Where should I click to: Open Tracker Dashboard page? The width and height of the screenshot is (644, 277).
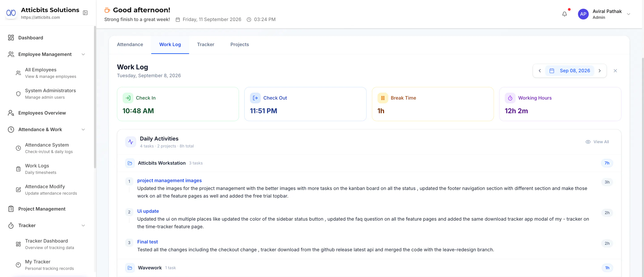pos(50,244)
